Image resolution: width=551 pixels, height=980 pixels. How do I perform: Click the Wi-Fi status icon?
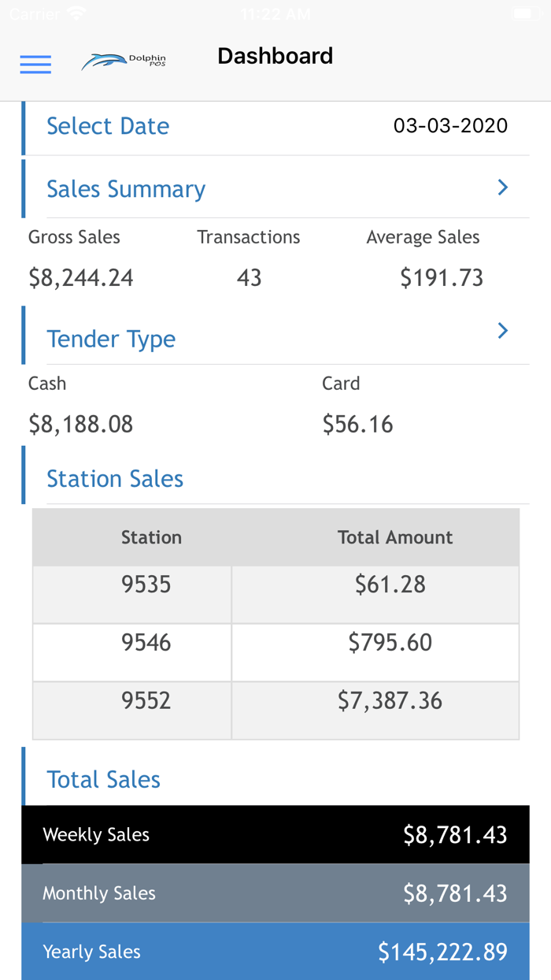click(76, 14)
